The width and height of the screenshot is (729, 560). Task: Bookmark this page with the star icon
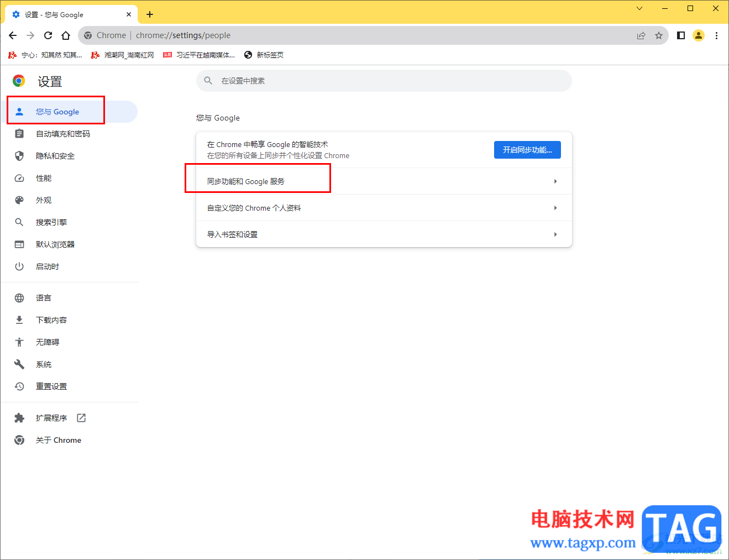tap(659, 35)
